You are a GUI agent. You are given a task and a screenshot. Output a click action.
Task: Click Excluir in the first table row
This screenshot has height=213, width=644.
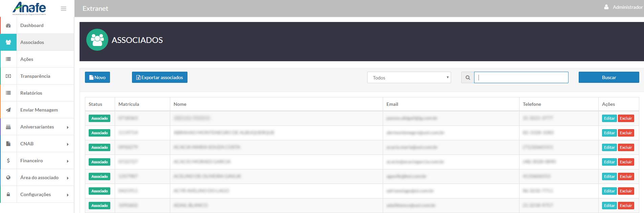pyautogui.click(x=626, y=118)
